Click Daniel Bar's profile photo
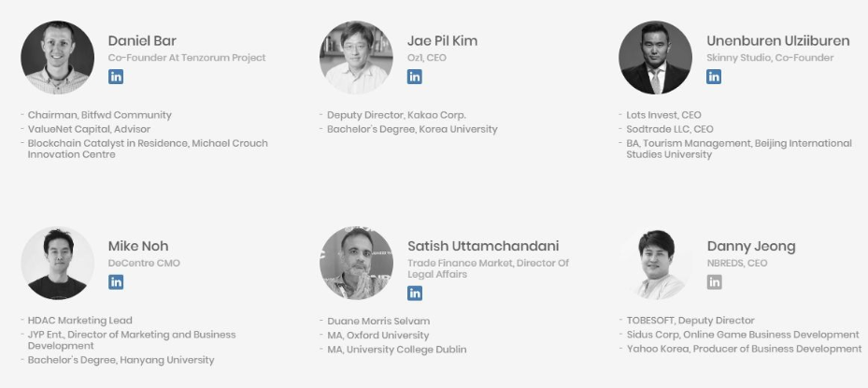The image size is (868, 388). click(58, 58)
